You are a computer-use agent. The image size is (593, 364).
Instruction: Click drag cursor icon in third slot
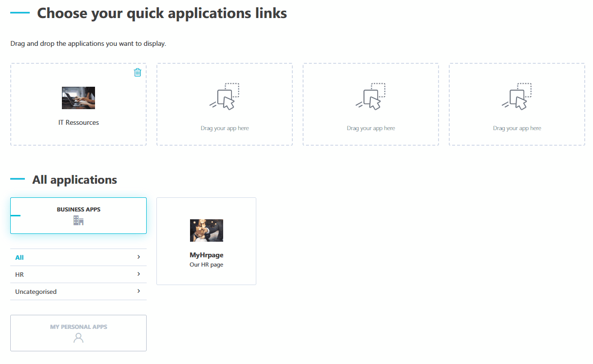(x=371, y=96)
